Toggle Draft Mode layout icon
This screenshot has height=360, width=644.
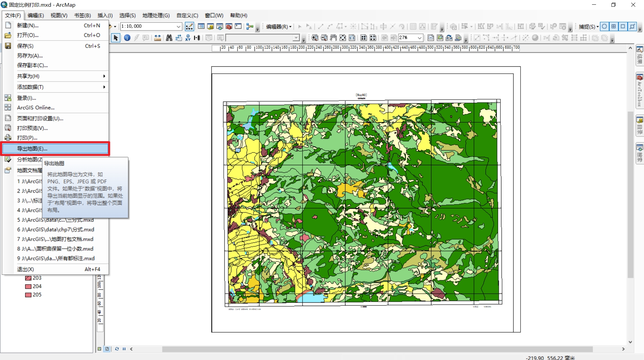tap(431, 38)
